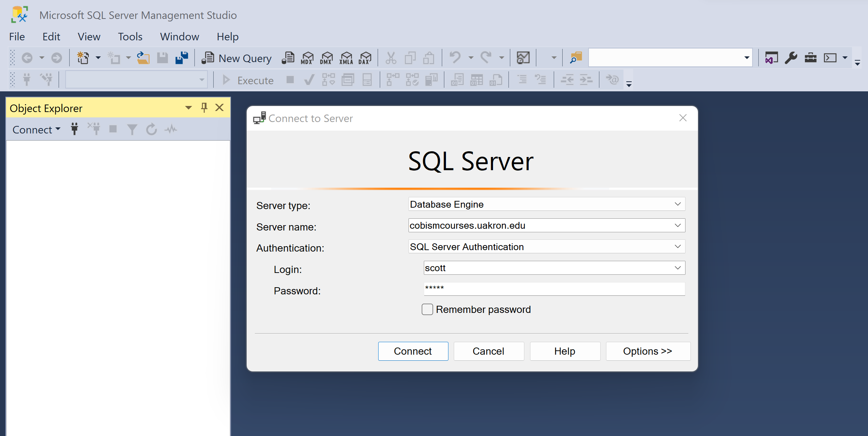
Task: Click the Find in Files icon
Action: pos(575,58)
